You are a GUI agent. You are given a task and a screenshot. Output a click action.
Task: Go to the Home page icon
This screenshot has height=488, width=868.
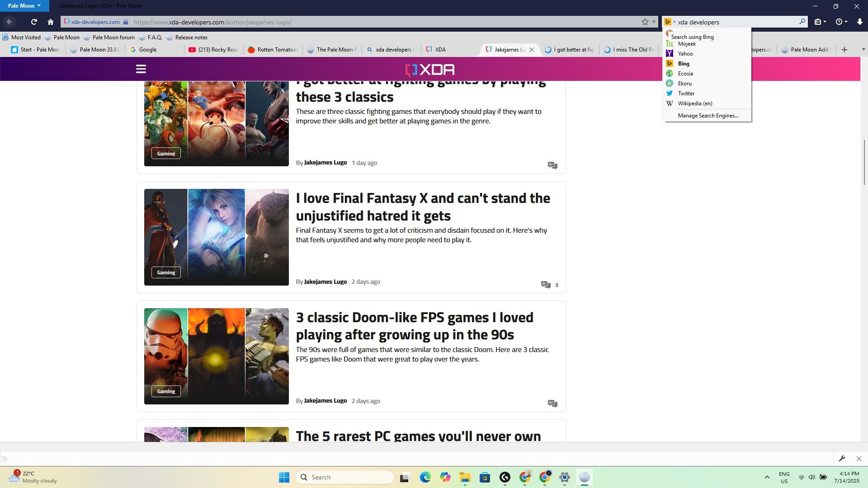coord(51,22)
